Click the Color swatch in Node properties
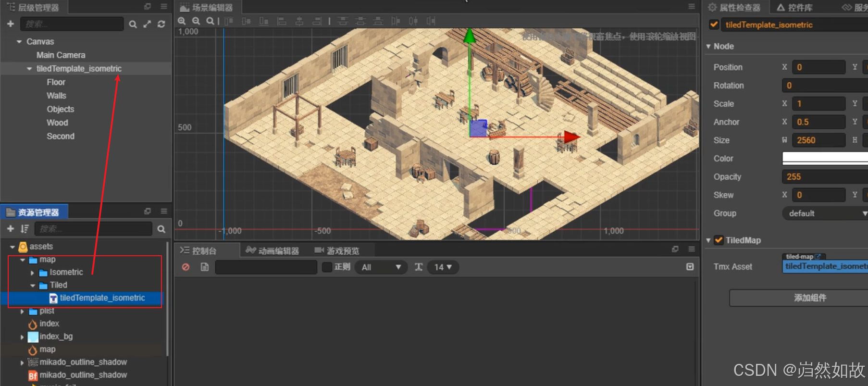 pyautogui.click(x=825, y=158)
